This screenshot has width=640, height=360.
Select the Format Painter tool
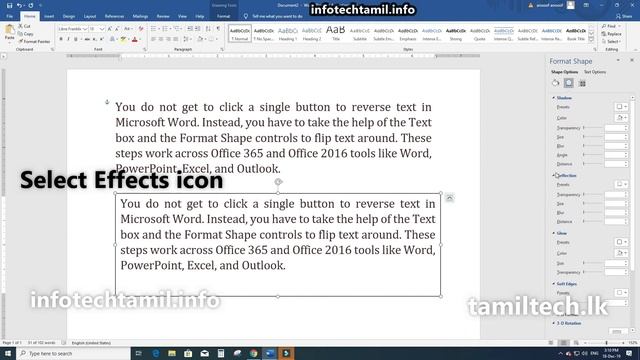(x=34, y=41)
